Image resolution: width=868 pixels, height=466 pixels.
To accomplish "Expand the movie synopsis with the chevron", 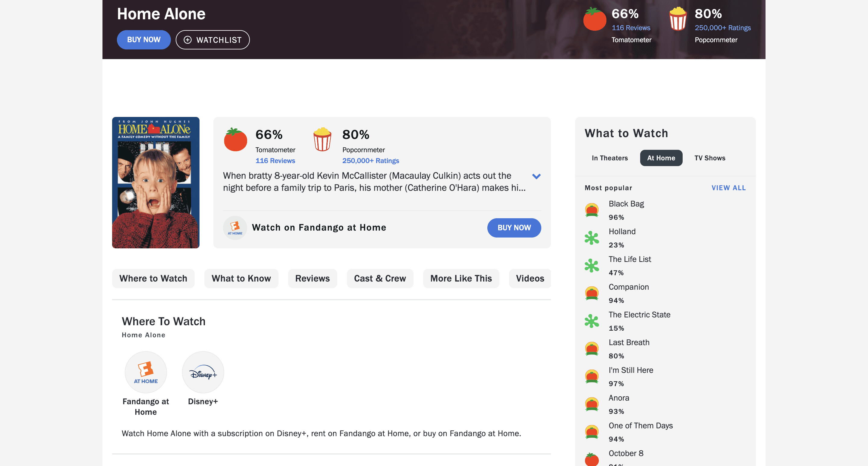I will click(x=536, y=176).
